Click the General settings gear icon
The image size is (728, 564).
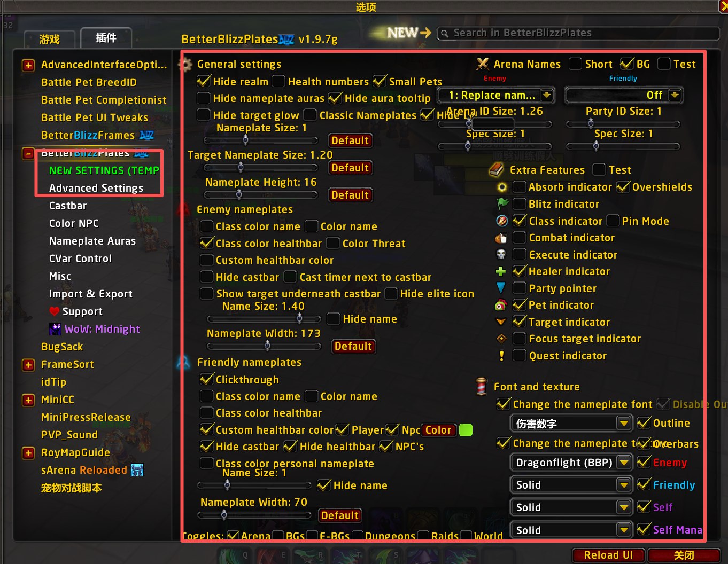[x=185, y=65]
